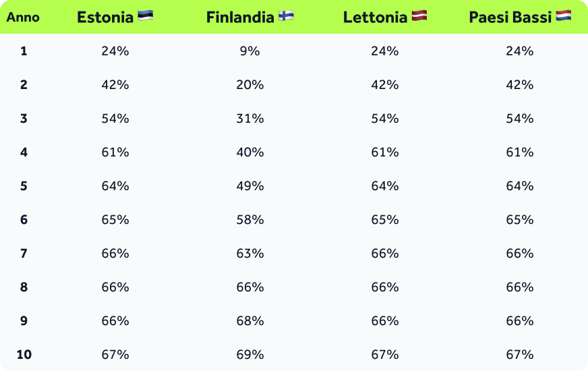Click the Lettonia column header text
The image size is (588, 371).
(x=375, y=18)
